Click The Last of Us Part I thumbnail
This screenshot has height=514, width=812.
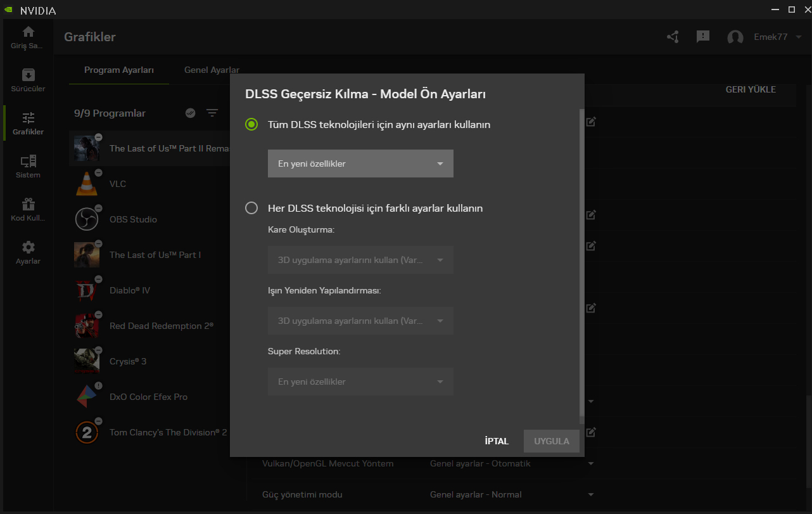tap(86, 255)
